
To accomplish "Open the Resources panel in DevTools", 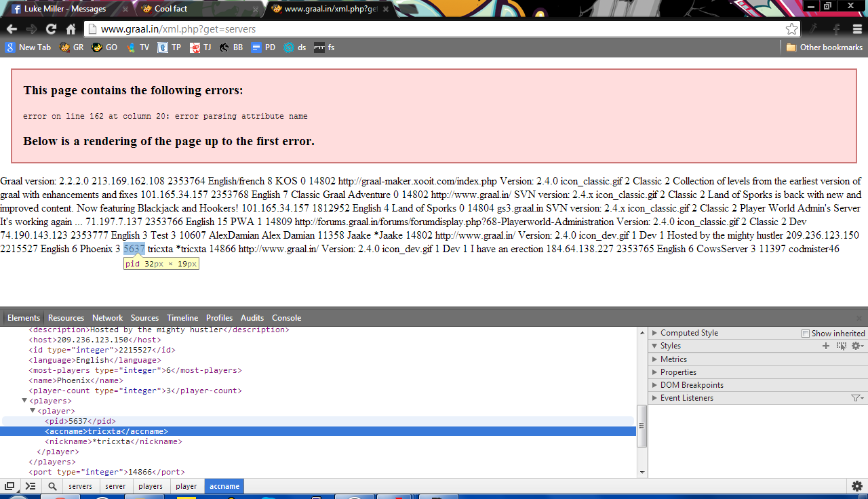I will [66, 318].
